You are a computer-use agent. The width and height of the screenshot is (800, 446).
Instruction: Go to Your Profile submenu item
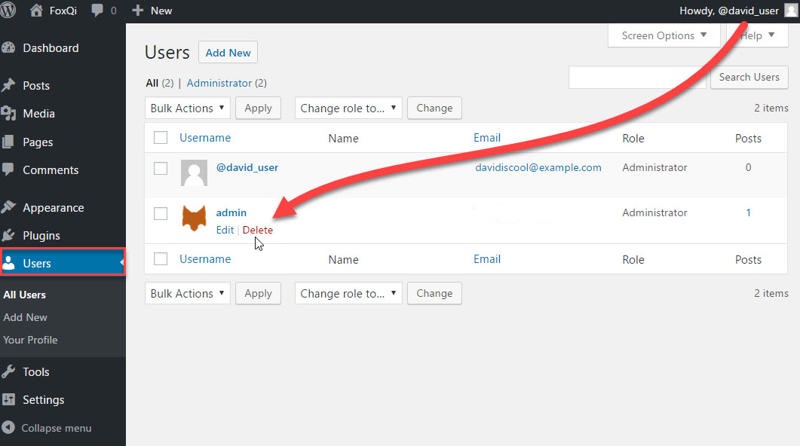click(30, 340)
